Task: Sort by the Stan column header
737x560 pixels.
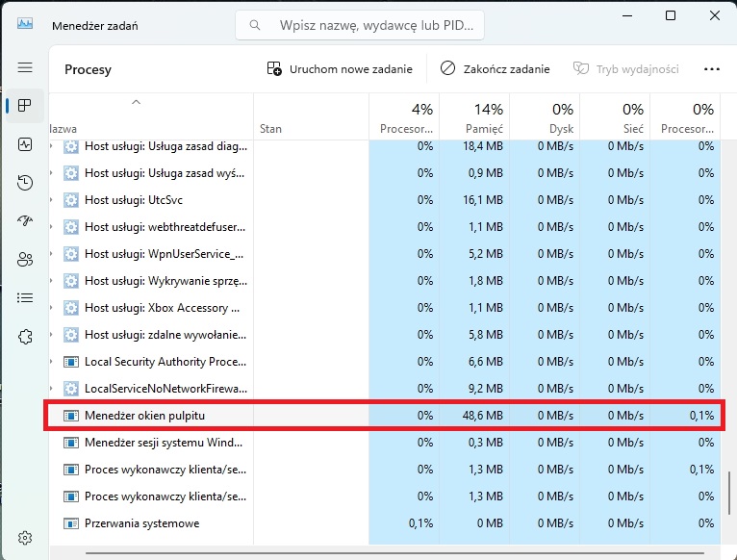Action: tap(311, 116)
